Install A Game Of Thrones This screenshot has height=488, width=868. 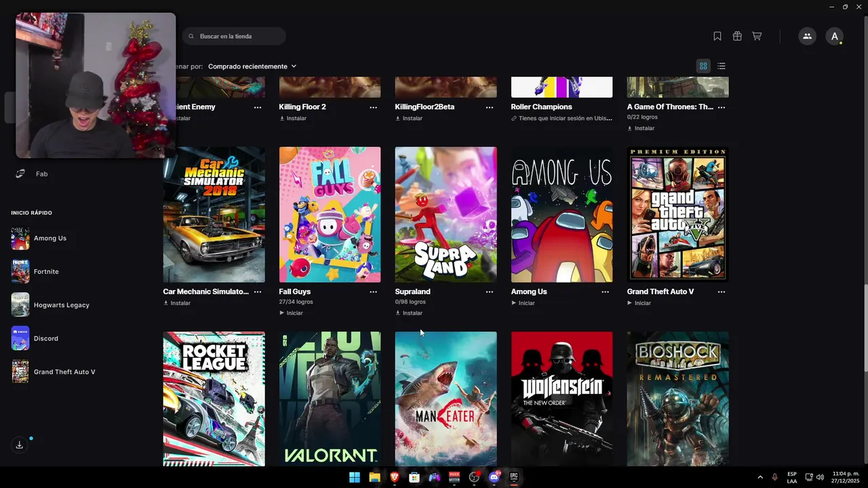click(641, 128)
